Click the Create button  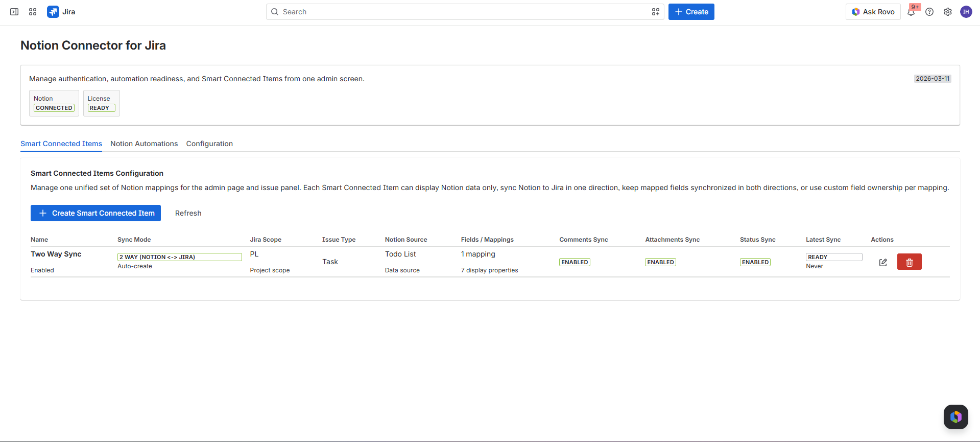691,12
